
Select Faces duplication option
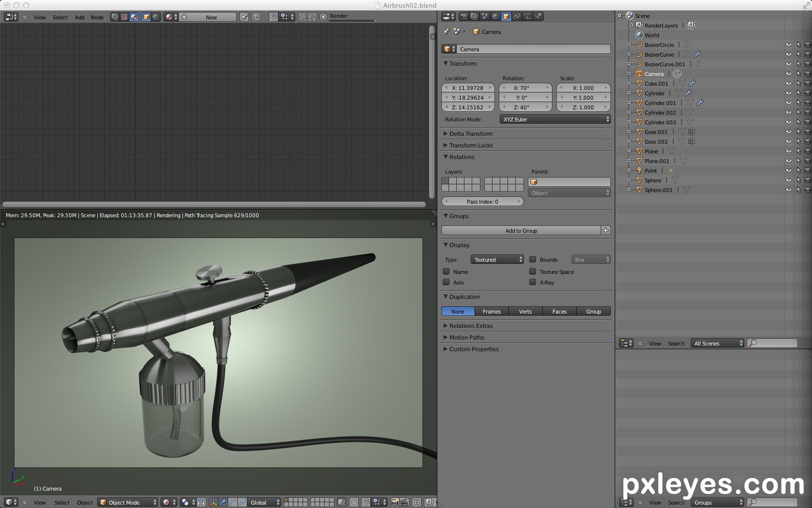[559, 311]
